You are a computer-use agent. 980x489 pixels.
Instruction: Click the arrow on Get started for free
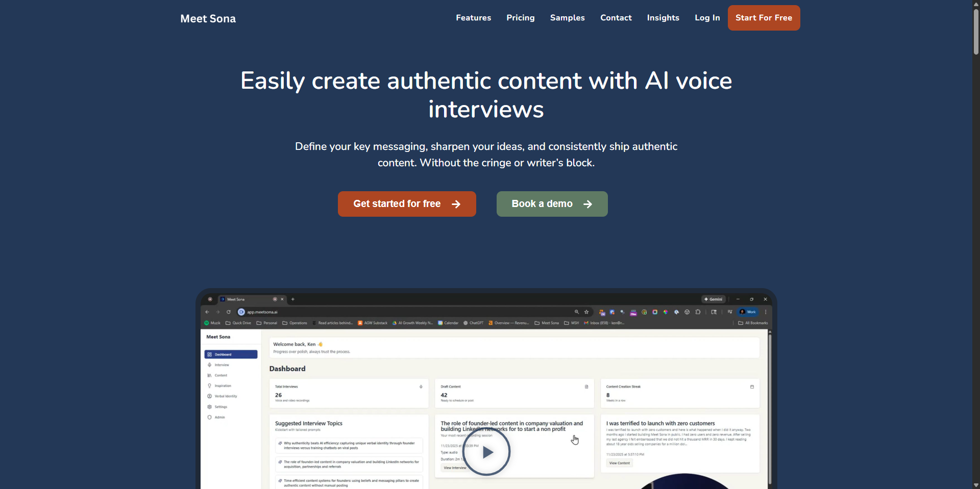456,204
